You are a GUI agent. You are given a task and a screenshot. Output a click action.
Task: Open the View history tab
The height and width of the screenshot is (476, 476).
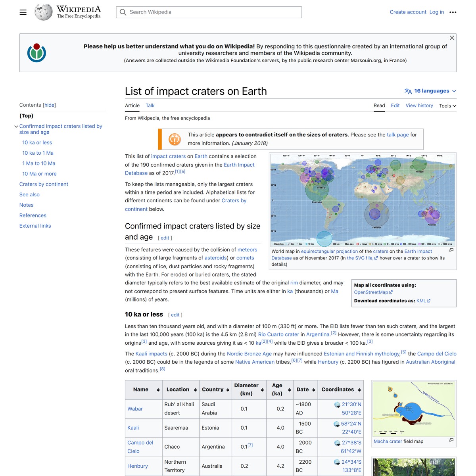[x=419, y=106]
